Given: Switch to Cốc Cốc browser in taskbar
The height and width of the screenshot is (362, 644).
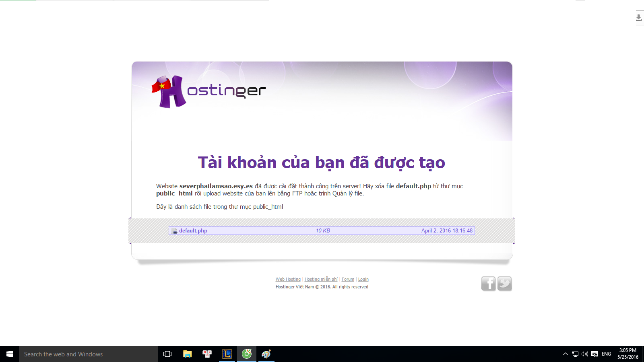Looking at the screenshot, I should point(247,354).
